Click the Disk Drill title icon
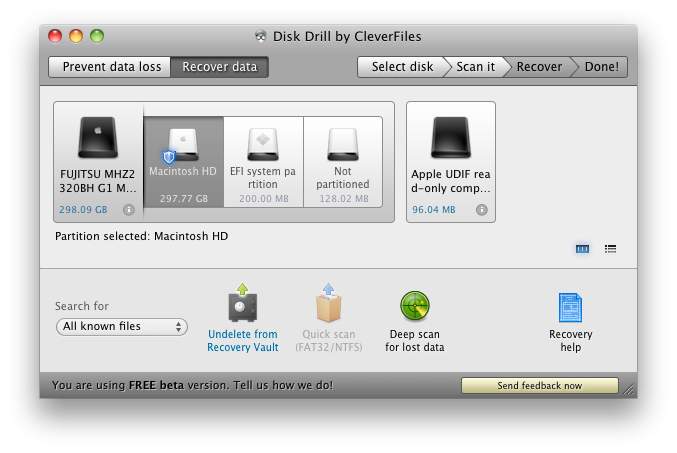The height and width of the screenshot is (453, 677). (x=260, y=36)
